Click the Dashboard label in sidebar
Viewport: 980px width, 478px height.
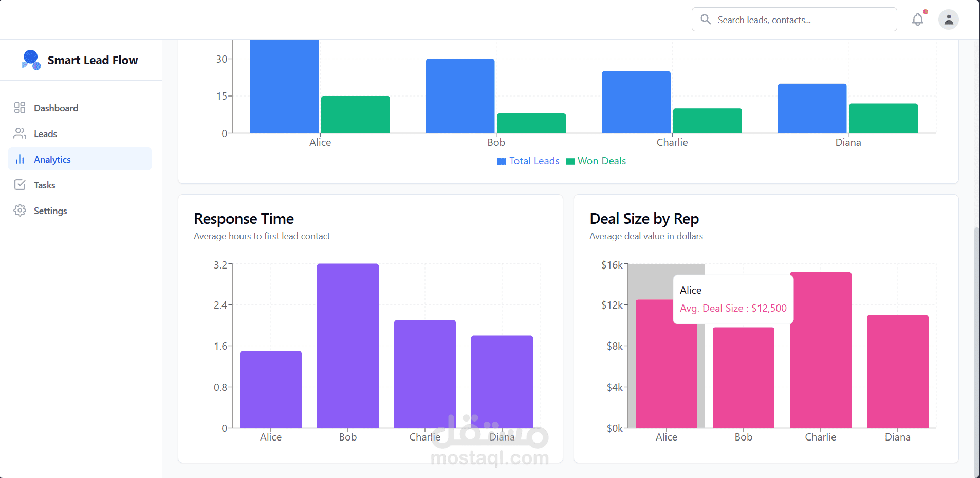click(56, 108)
